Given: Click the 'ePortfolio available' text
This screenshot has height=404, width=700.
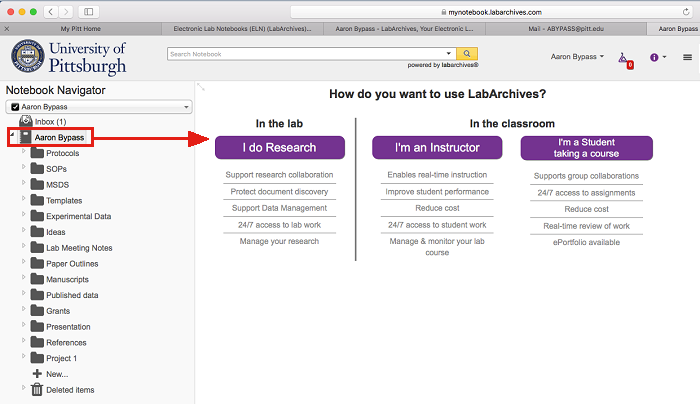Looking at the screenshot, I should coord(586,242).
